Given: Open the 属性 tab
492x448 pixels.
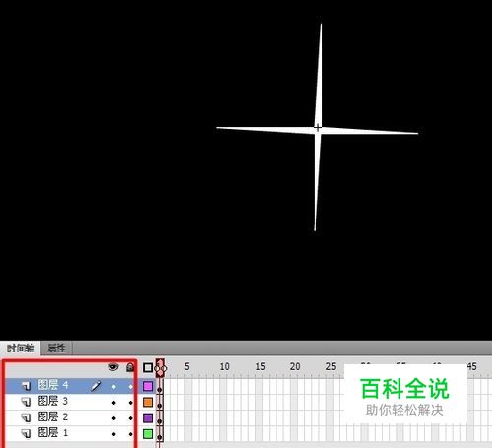Looking at the screenshot, I should click(x=56, y=348).
